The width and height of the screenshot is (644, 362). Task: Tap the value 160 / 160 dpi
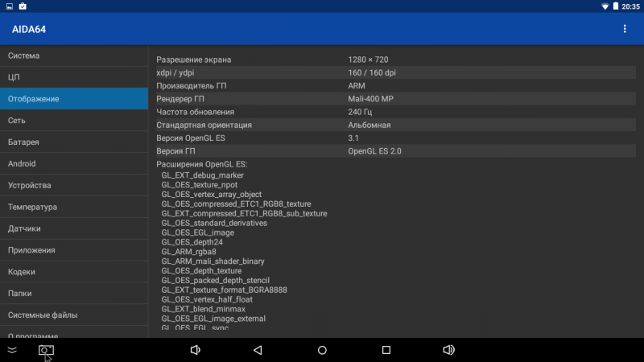coord(372,72)
